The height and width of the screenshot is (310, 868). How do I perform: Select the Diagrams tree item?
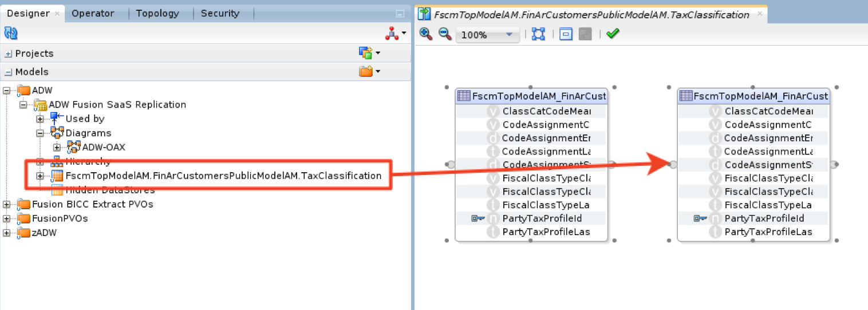click(x=88, y=133)
